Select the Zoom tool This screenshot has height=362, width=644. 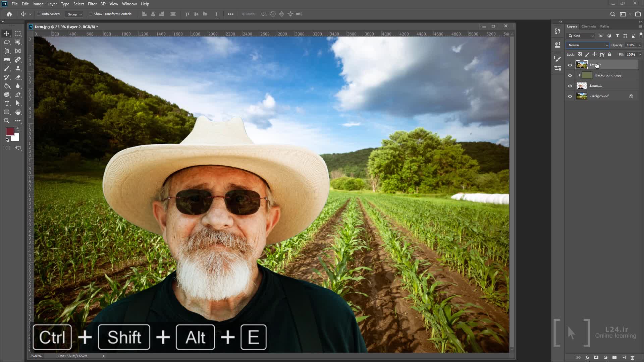click(7, 121)
